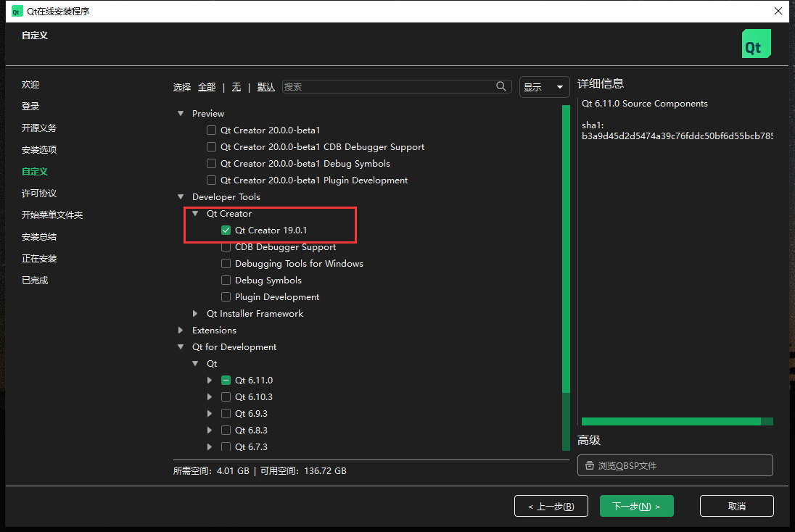
Task: Expand the Qt 6.10.3 node arrow
Action: tap(210, 396)
